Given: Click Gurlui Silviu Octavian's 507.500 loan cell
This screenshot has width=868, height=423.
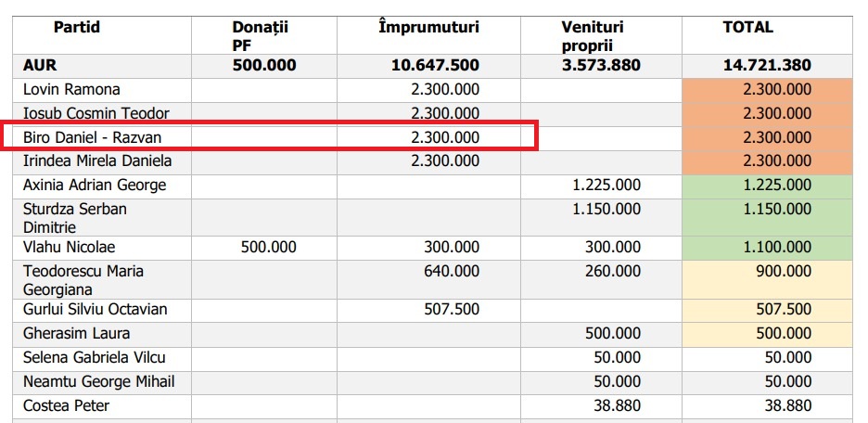Looking at the screenshot, I should (448, 309).
